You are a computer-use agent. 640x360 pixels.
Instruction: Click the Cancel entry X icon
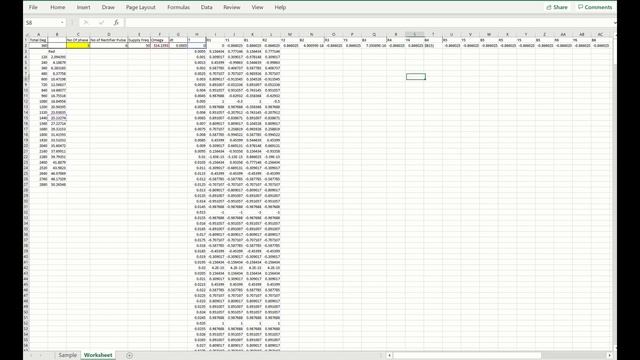(x=86, y=22)
